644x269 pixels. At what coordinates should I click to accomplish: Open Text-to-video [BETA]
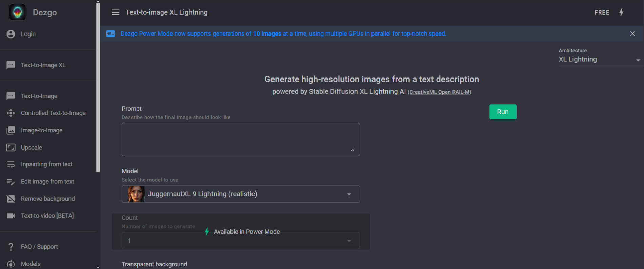(x=48, y=216)
